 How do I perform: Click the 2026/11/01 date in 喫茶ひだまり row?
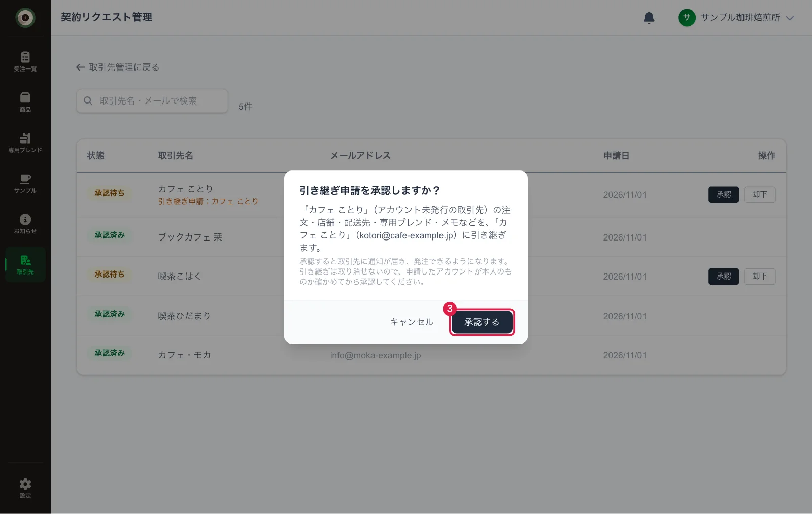(x=625, y=316)
